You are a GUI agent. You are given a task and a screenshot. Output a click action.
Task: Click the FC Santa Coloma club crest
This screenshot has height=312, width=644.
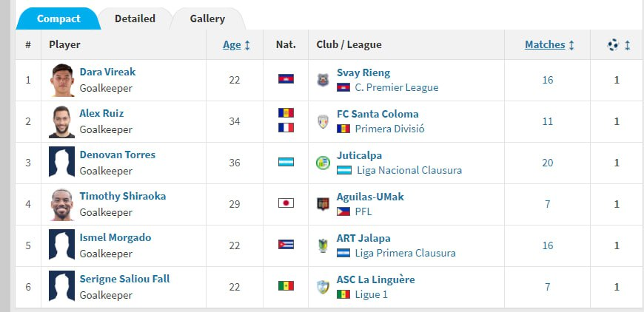pos(323,121)
